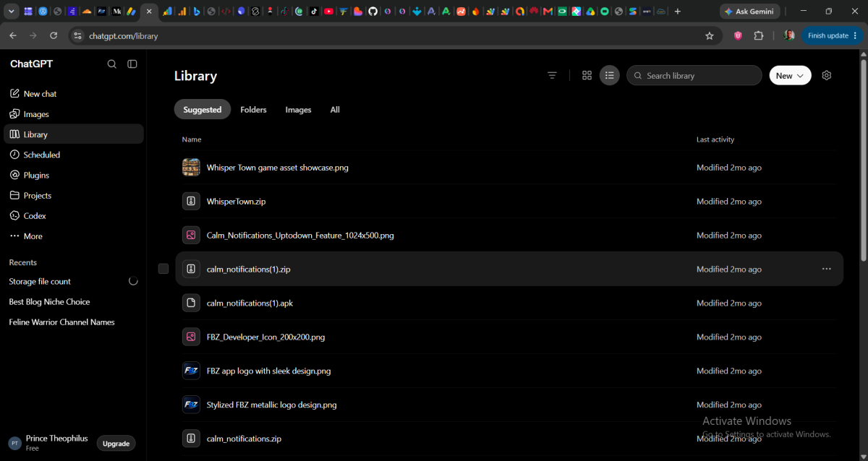This screenshot has width=868, height=461.
Task: Open the New dropdown button
Action: (x=790, y=75)
